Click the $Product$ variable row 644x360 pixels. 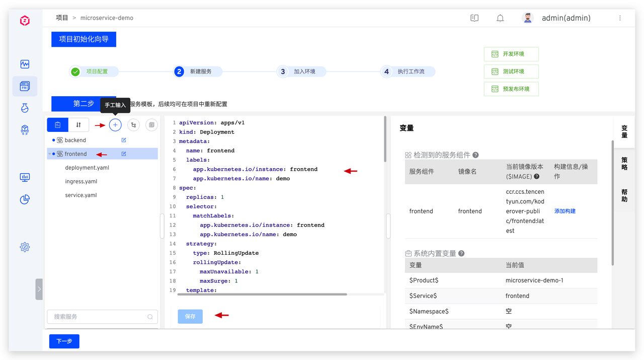(501, 280)
